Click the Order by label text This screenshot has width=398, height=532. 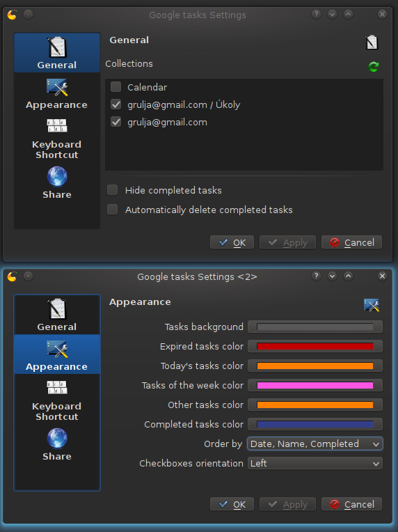[x=223, y=444]
